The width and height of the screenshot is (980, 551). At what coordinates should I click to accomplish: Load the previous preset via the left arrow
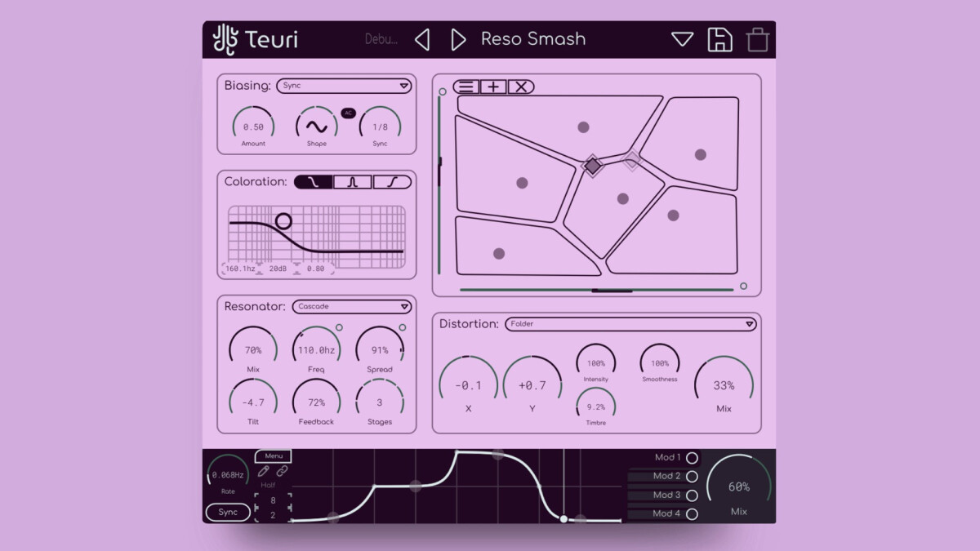coord(422,39)
